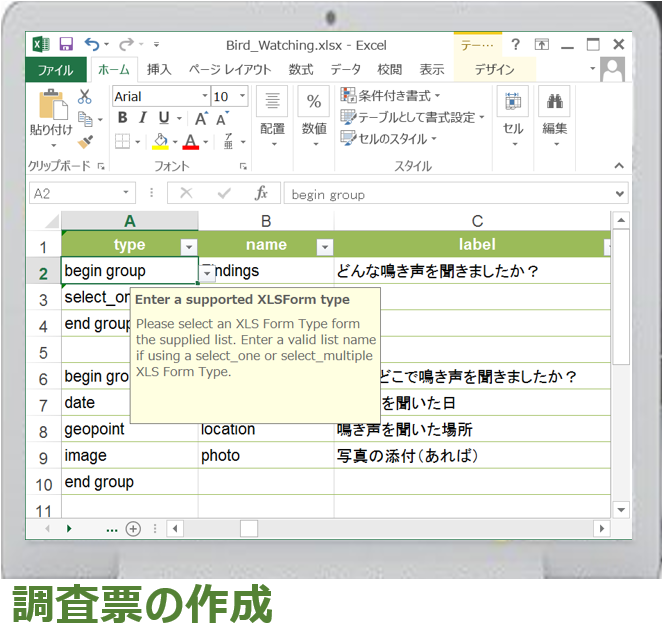The height and width of the screenshot is (630, 662).
Task: Click the vertical scrollbar down arrow
Action: (x=621, y=510)
